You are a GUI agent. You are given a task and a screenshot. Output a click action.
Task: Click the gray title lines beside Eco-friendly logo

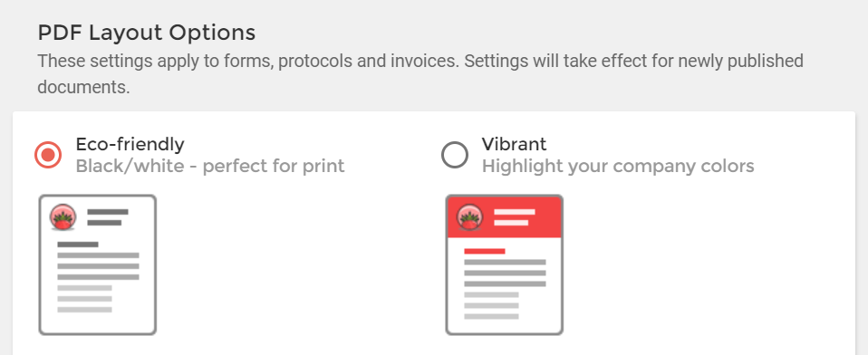(108, 217)
